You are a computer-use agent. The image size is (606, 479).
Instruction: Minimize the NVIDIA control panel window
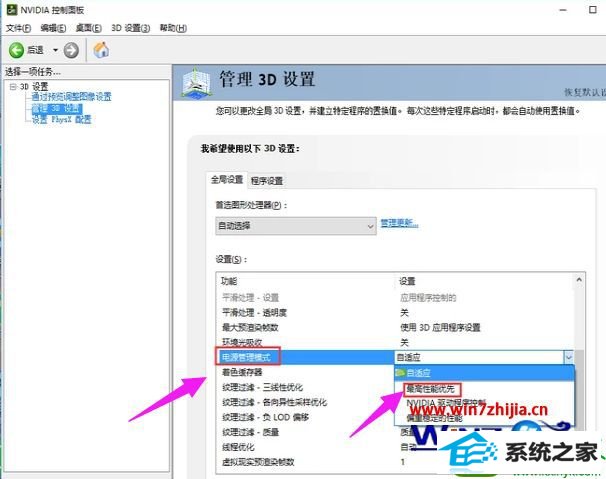[x=563, y=10]
